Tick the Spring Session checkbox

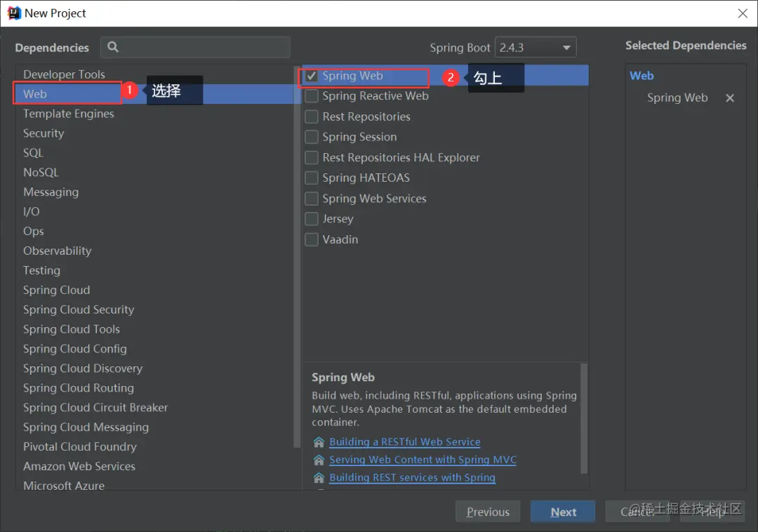312,137
